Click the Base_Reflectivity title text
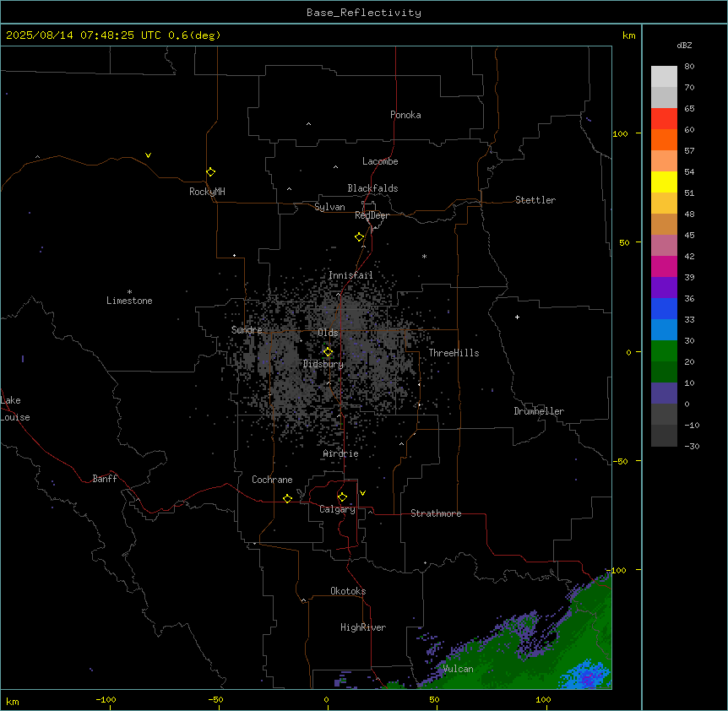The width and height of the screenshot is (728, 711). 364,13
